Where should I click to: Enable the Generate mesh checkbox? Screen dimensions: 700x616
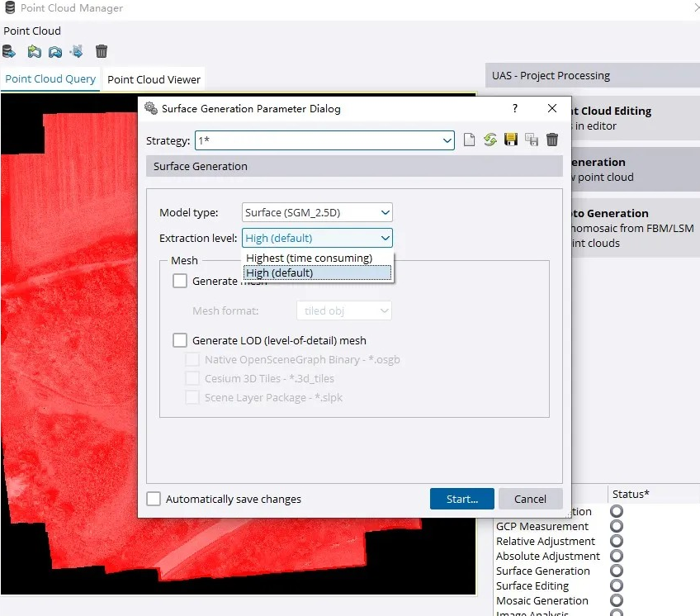coord(180,281)
